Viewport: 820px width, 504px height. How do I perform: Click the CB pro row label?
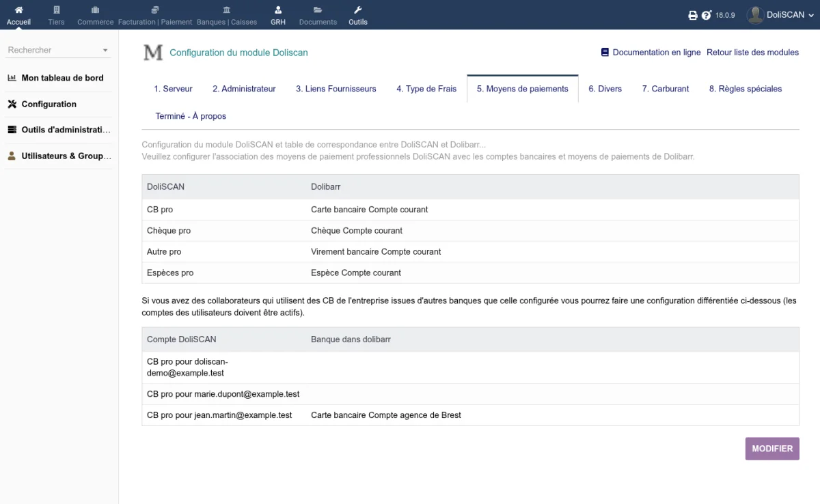[x=160, y=210]
